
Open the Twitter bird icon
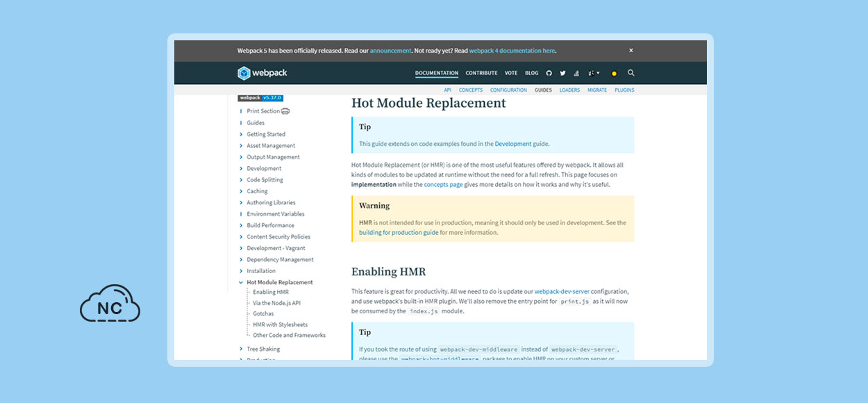click(562, 73)
